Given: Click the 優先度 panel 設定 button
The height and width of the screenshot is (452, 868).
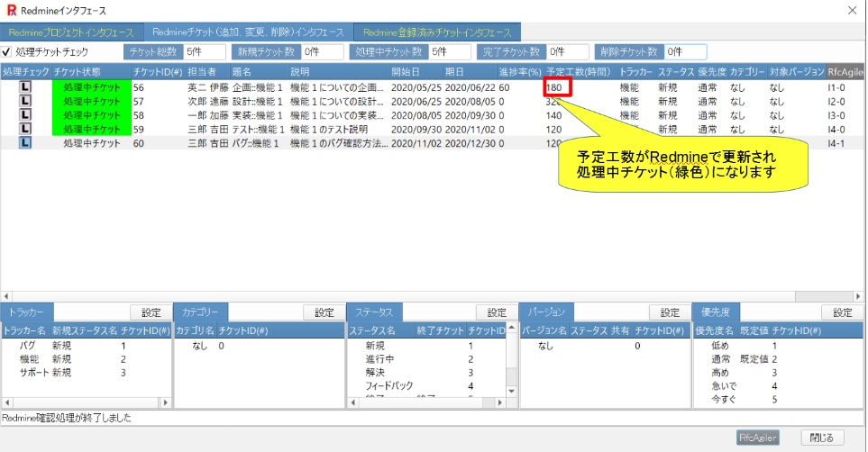Looking at the screenshot, I should (843, 312).
